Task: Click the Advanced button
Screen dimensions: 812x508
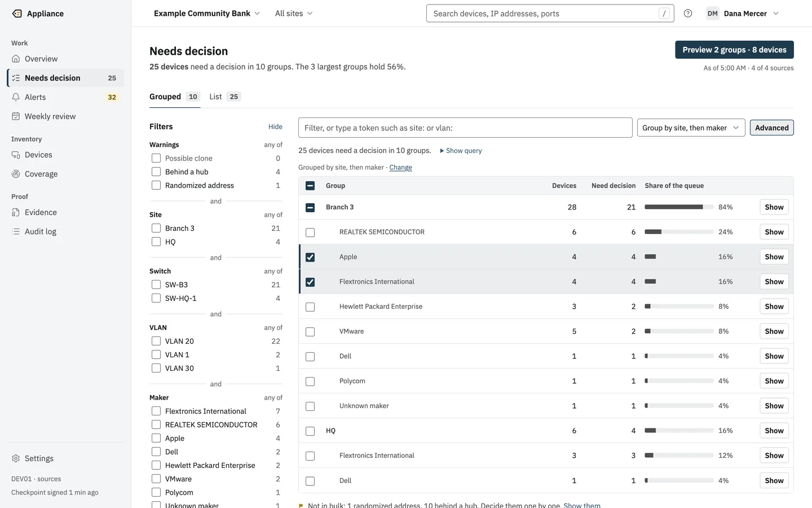Action: (771, 128)
